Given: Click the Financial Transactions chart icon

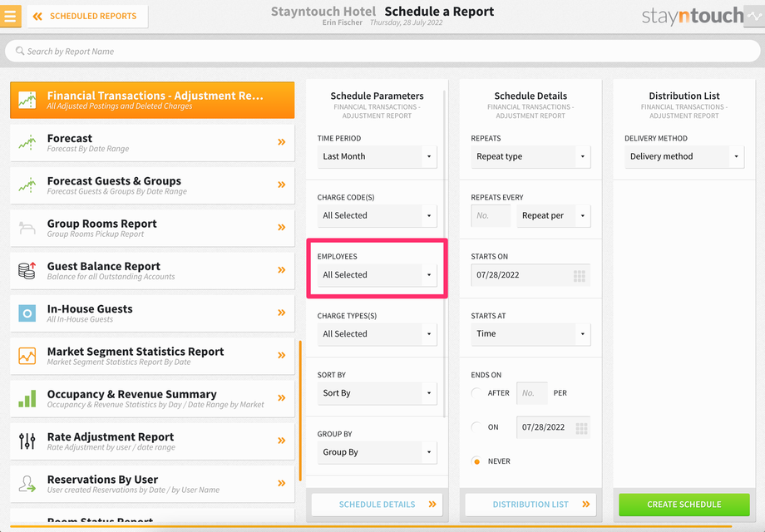Looking at the screenshot, I should [27, 100].
